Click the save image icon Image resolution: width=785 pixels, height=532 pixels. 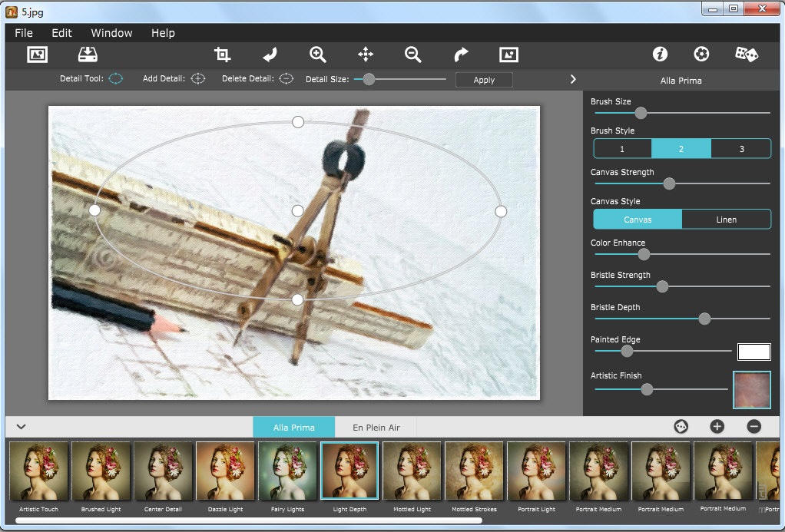tap(88, 55)
